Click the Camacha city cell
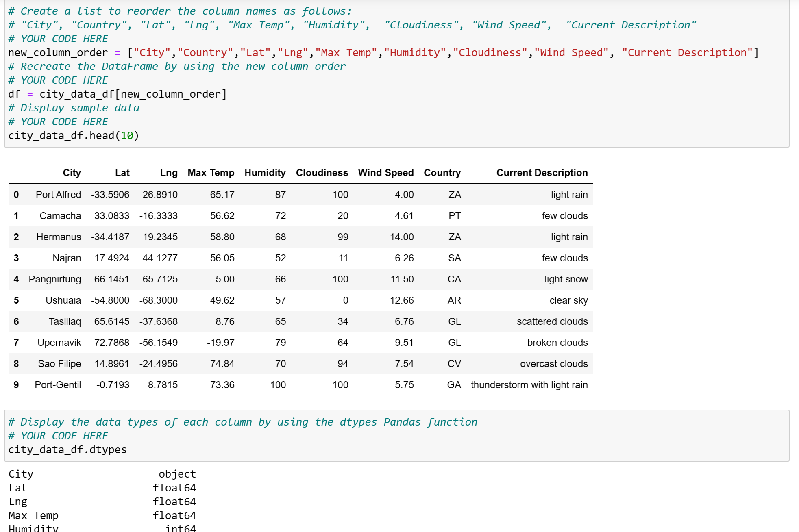Image resolution: width=799 pixels, height=532 pixels. 60,216
